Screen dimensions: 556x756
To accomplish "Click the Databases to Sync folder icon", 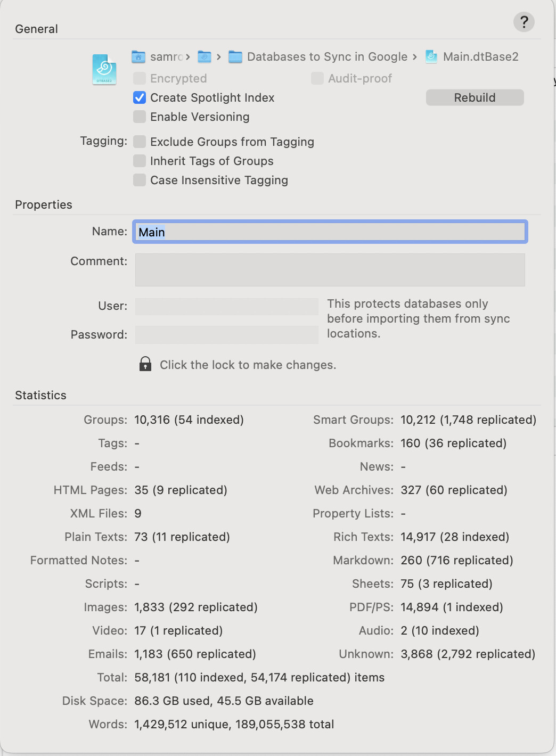I will point(235,57).
